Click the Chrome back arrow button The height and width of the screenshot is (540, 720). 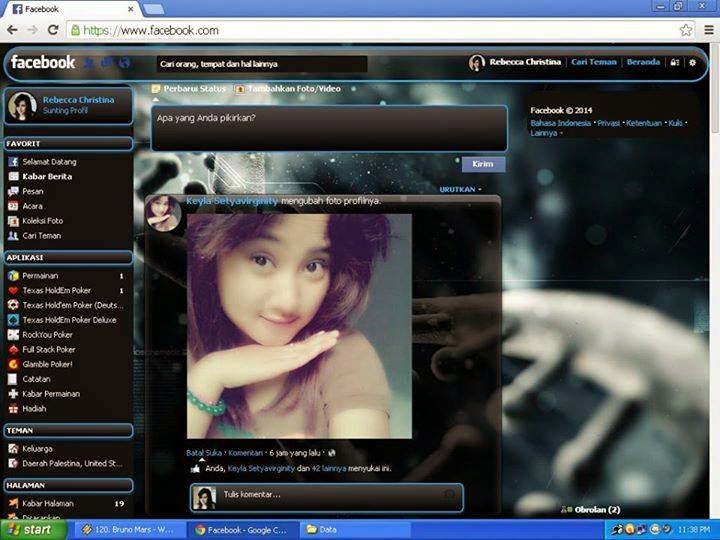point(12,30)
